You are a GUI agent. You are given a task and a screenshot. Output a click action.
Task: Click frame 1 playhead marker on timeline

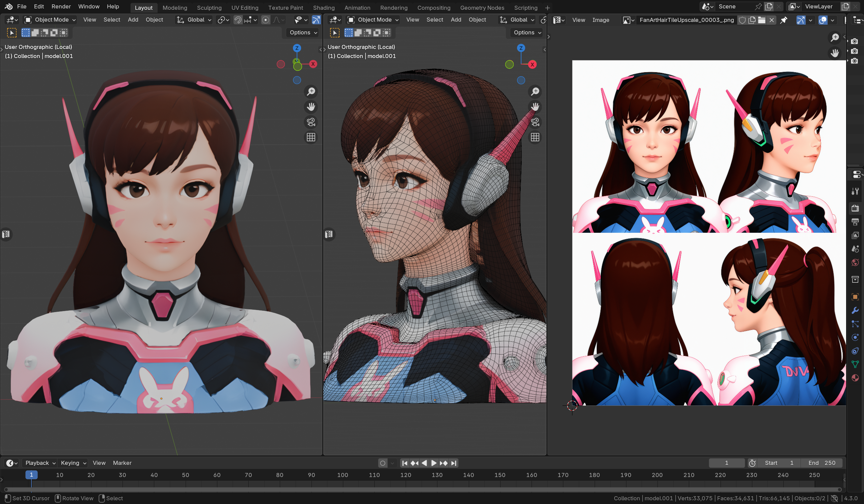(x=31, y=475)
